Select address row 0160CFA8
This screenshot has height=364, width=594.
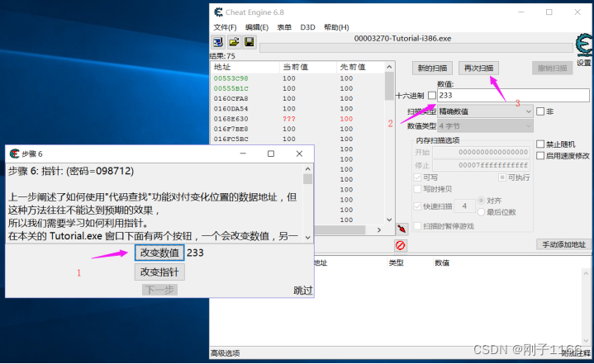click(x=297, y=99)
